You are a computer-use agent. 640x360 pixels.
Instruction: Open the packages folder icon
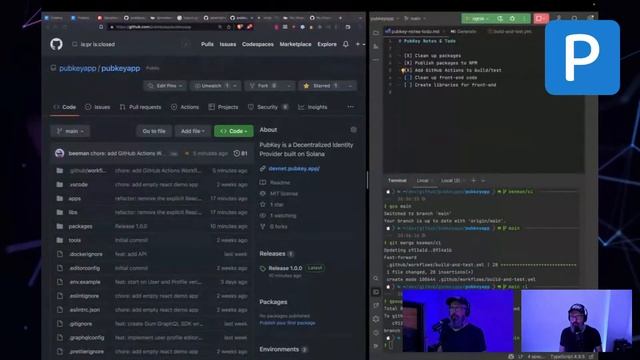click(x=60, y=226)
